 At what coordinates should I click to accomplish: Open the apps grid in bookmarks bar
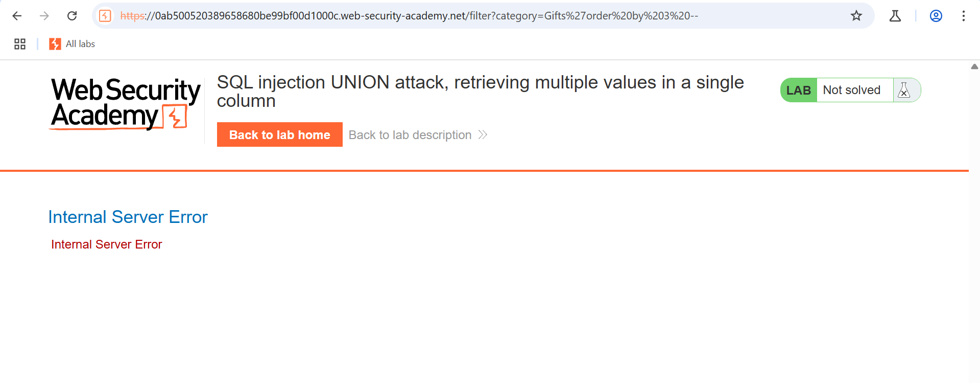[x=20, y=44]
